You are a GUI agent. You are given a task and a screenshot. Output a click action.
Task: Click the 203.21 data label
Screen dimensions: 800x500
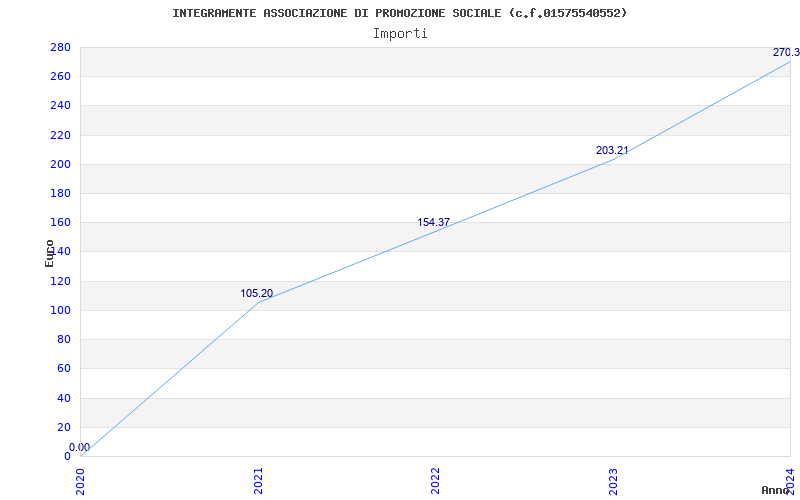(612, 151)
